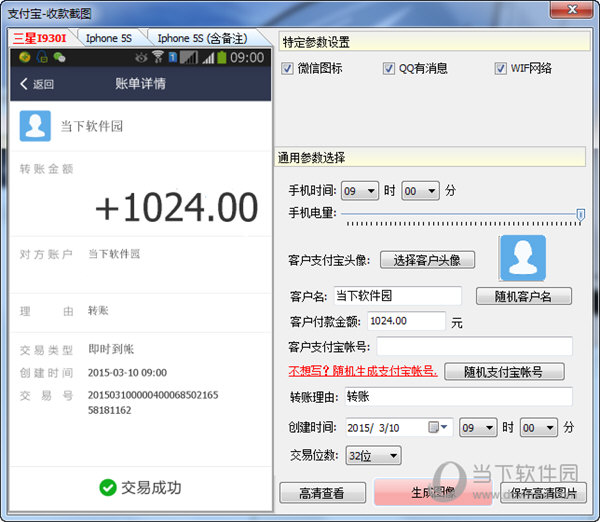Screen dimensions: 600x522
Task: Click the 手机电量 slider handle
Action: pyautogui.click(x=580, y=214)
